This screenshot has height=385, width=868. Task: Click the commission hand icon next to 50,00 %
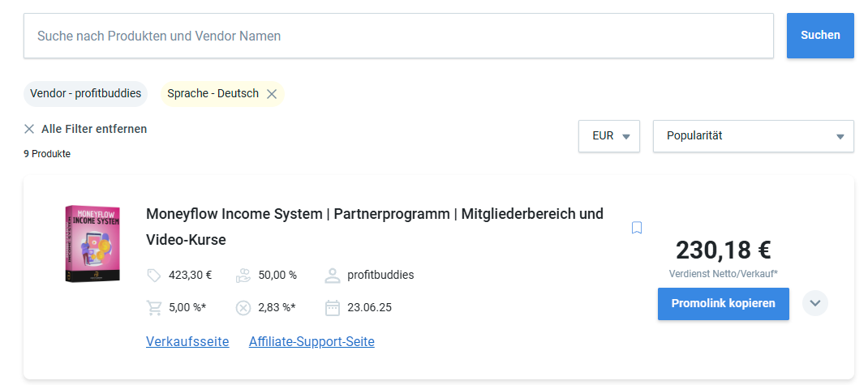point(243,276)
